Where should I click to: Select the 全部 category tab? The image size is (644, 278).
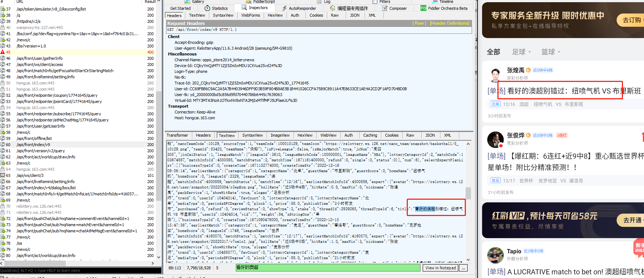coord(493,52)
